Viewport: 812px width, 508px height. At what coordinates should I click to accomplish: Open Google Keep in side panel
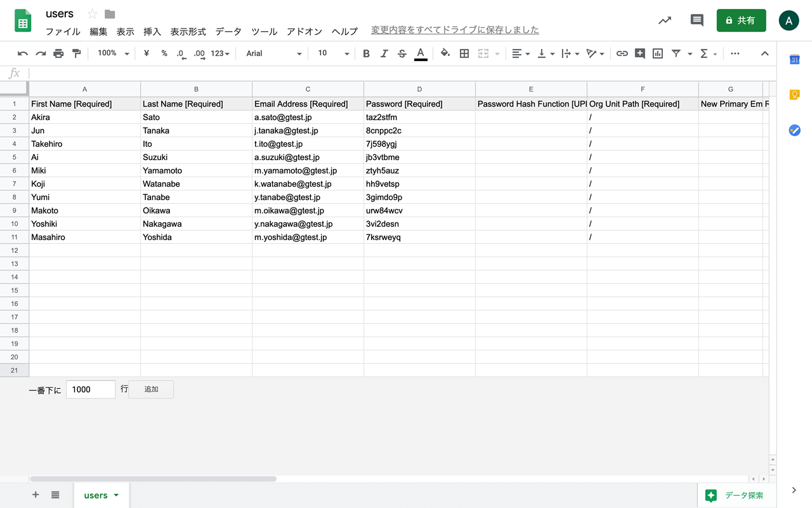click(x=794, y=95)
